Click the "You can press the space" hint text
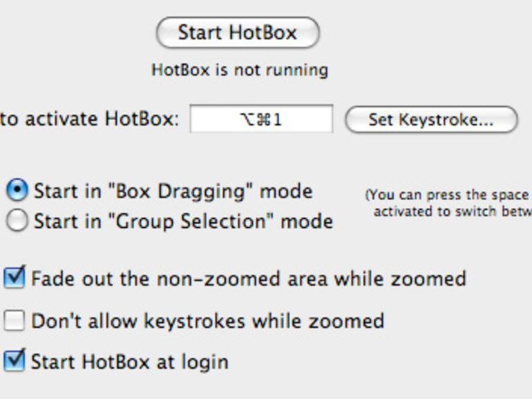This screenshot has width=532, height=399. click(x=448, y=195)
